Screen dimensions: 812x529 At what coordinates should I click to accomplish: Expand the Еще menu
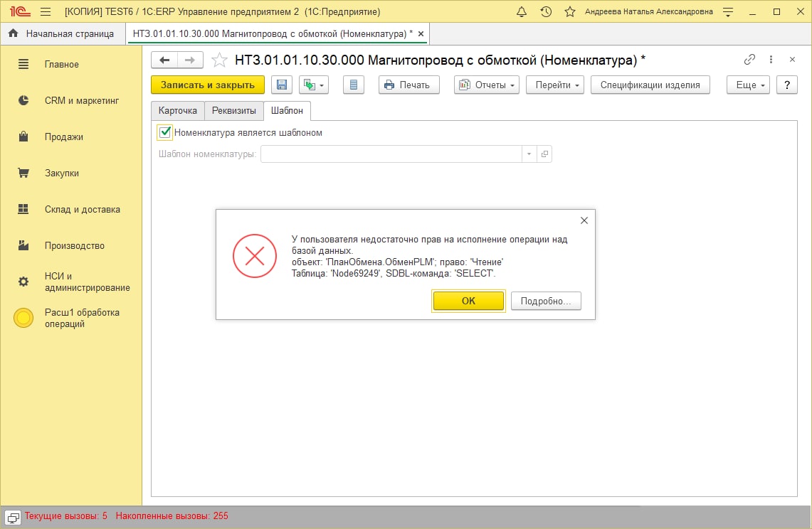748,85
